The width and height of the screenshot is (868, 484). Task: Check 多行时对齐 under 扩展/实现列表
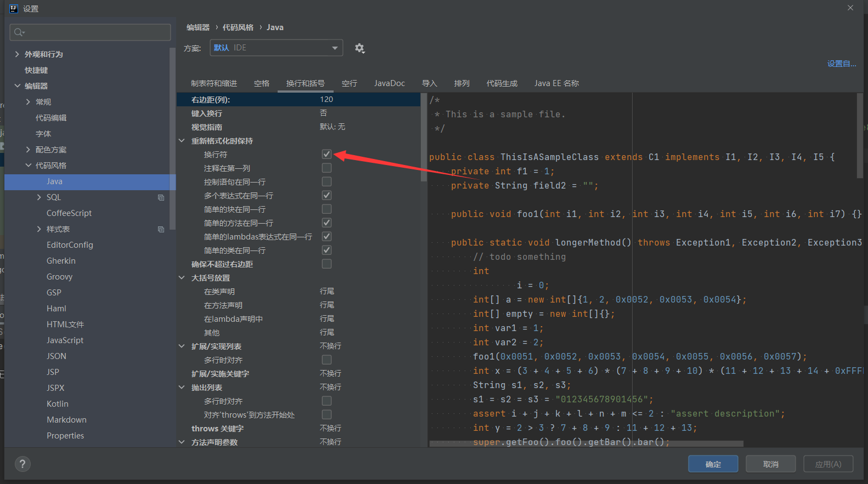coord(326,360)
